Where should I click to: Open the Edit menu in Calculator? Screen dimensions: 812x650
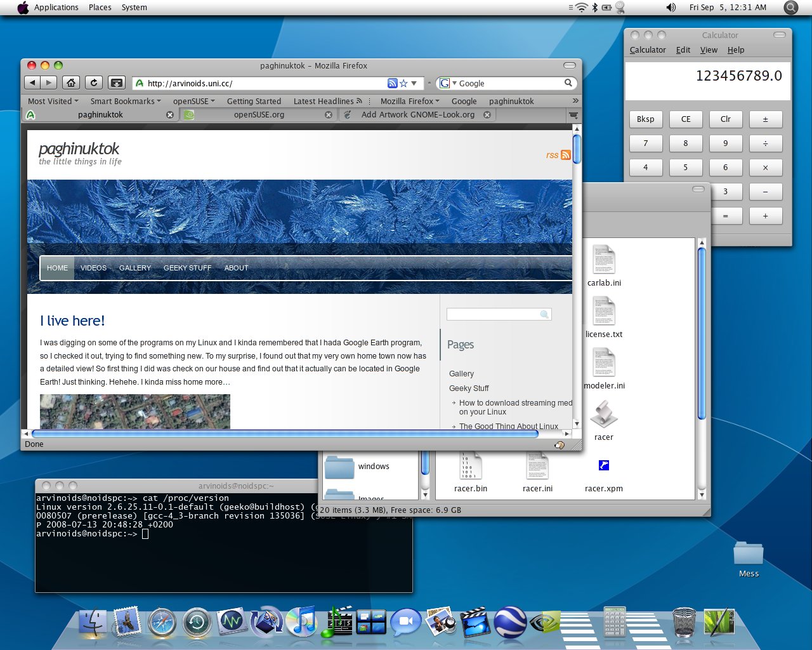pos(683,50)
